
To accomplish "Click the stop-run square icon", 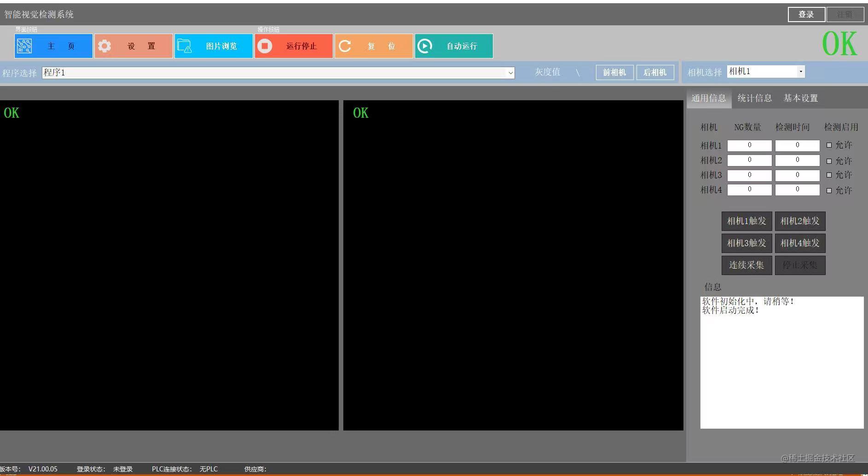I will [265, 46].
